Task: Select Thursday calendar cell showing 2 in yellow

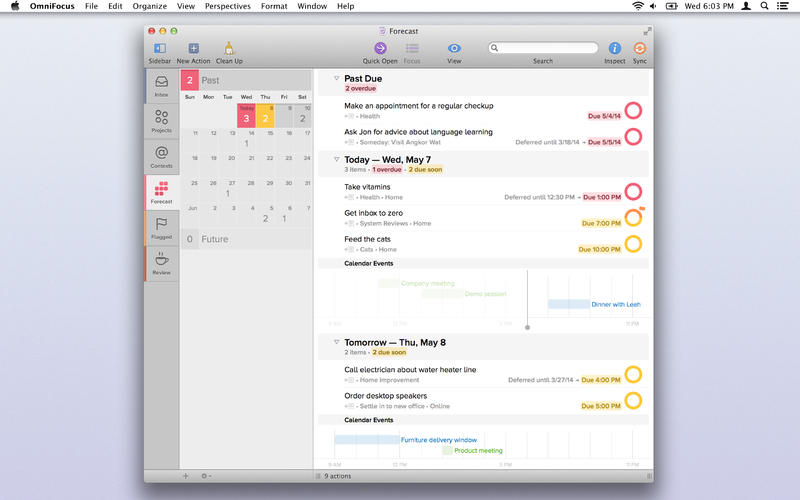Action: tap(265, 116)
